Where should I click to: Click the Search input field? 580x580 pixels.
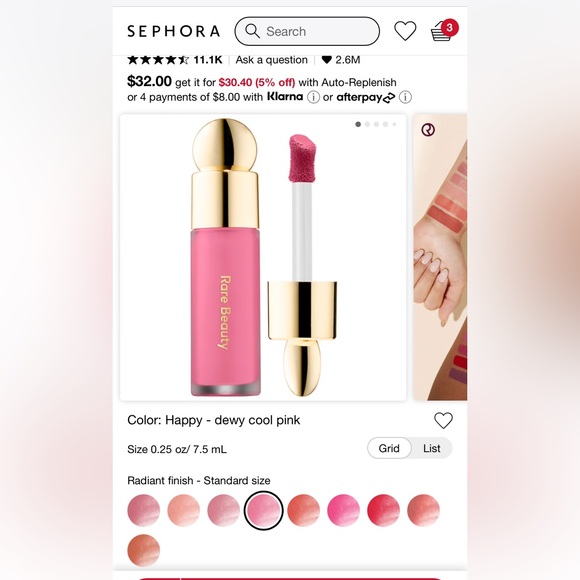pyautogui.click(x=307, y=31)
